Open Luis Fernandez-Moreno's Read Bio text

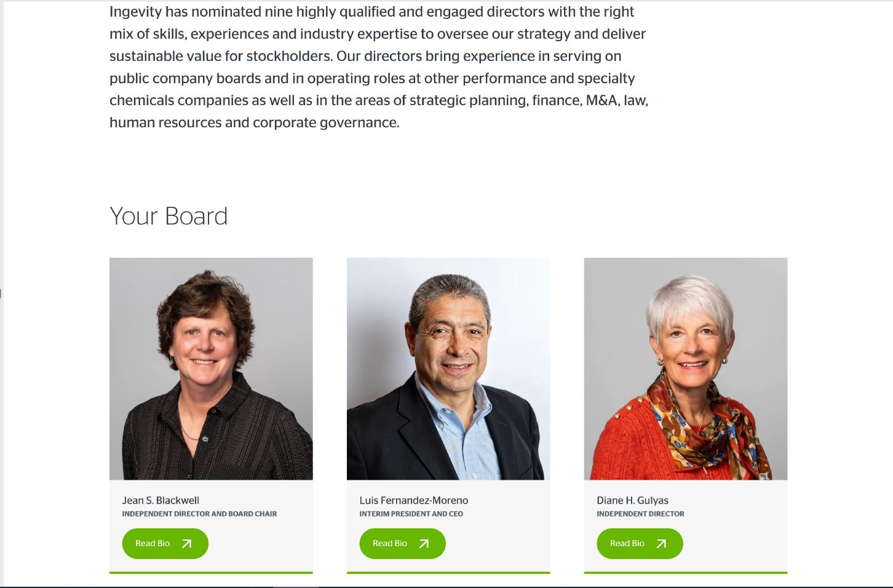point(390,544)
